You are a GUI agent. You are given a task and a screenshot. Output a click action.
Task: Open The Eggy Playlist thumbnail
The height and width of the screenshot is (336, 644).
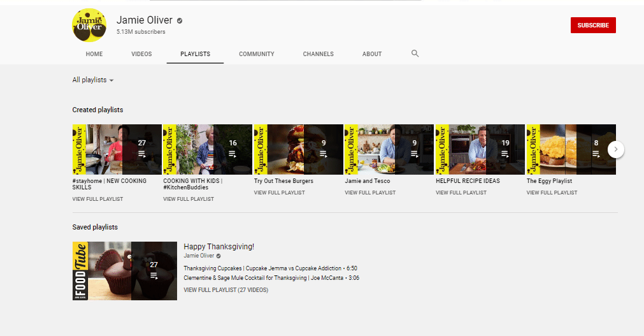point(571,150)
